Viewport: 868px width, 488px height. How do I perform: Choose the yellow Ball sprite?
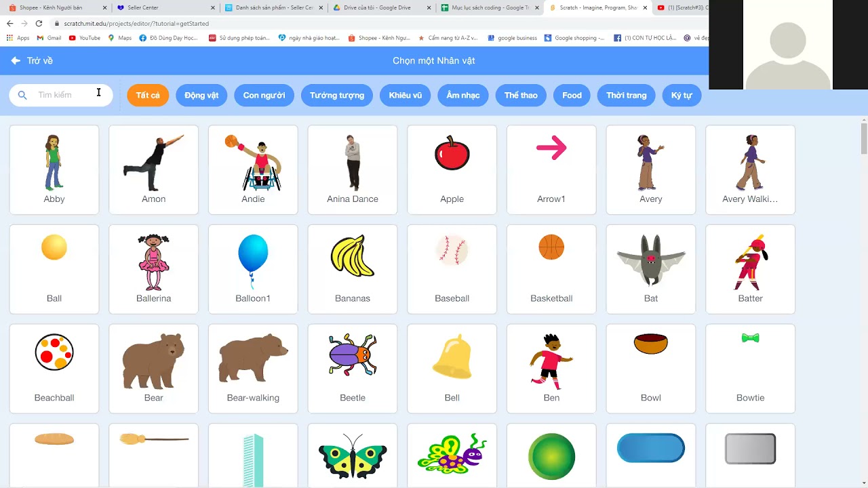54,269
